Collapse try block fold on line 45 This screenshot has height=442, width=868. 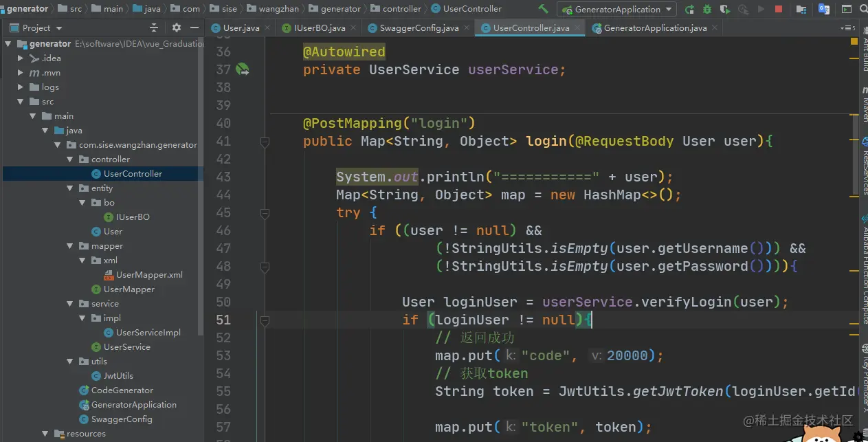coord(265,213)
